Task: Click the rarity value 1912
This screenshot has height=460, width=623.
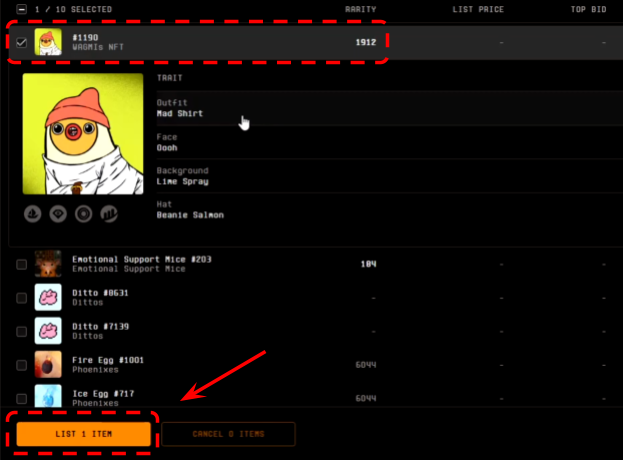Action: 366,42
